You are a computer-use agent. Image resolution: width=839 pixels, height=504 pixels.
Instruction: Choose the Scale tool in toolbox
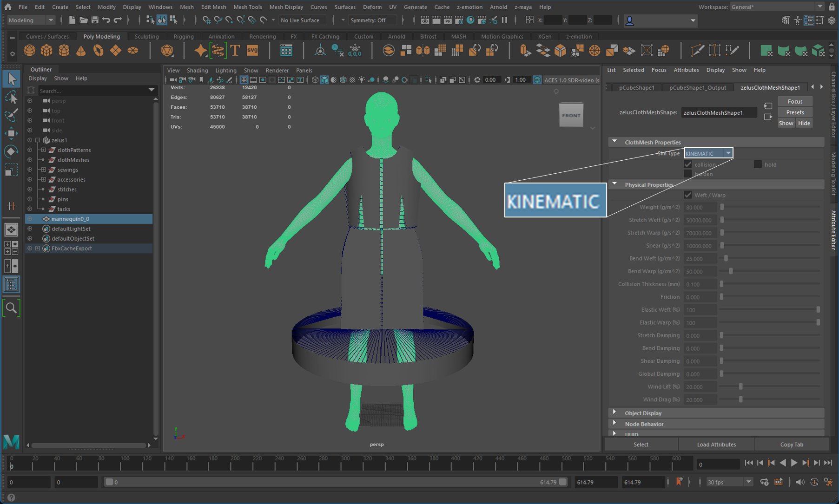coord(12,170)
